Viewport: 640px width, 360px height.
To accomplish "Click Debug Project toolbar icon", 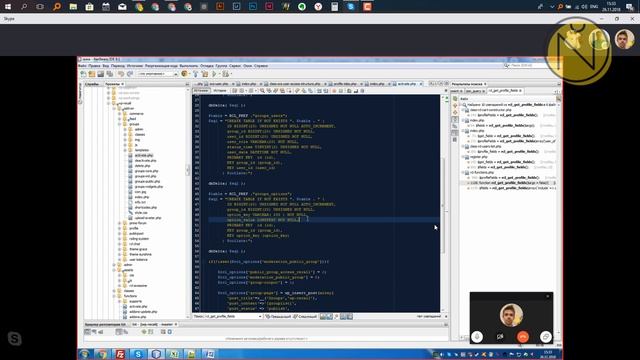I will coord(225,74).
